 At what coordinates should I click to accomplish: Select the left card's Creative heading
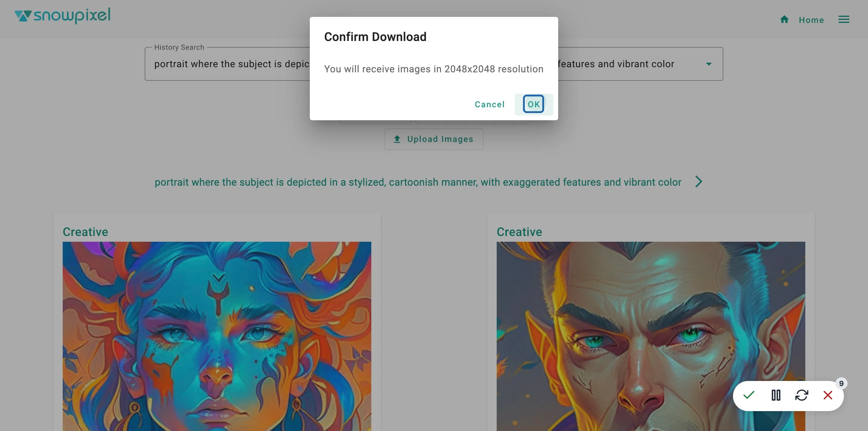85,231
